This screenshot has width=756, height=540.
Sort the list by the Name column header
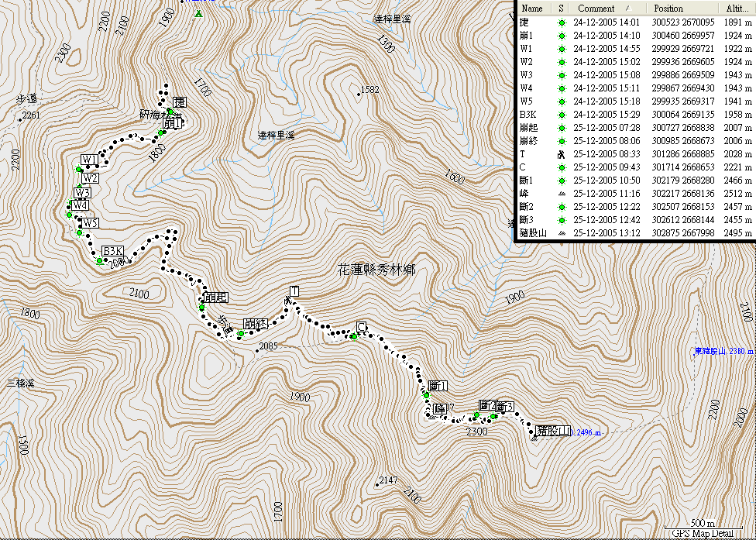tap(532, 8)
